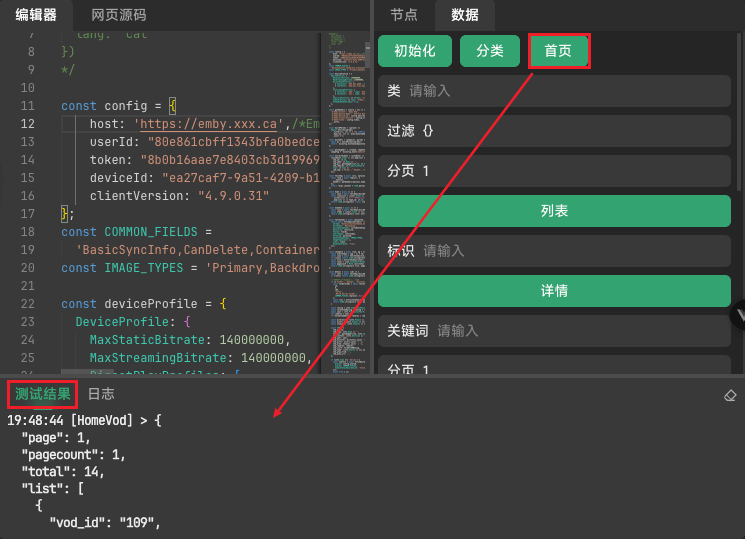
Task: Open the 测试结果 tab
Action: [42, 394]
